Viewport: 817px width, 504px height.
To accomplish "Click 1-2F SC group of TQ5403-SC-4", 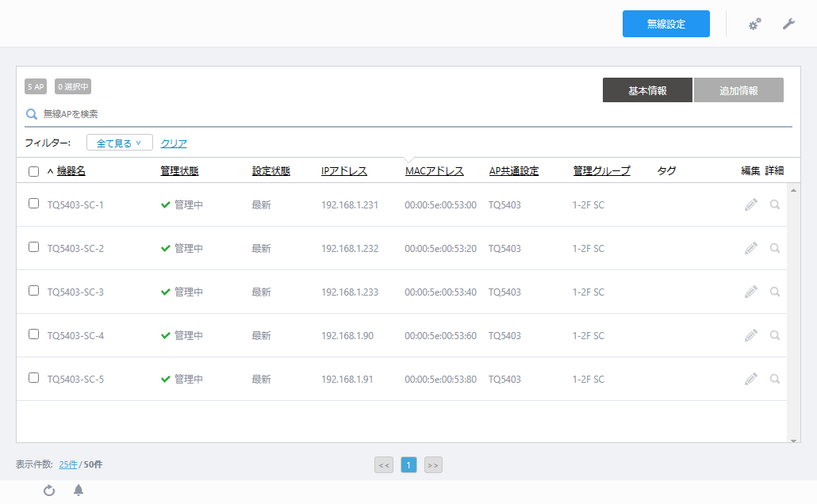I will tap(589, 335).
